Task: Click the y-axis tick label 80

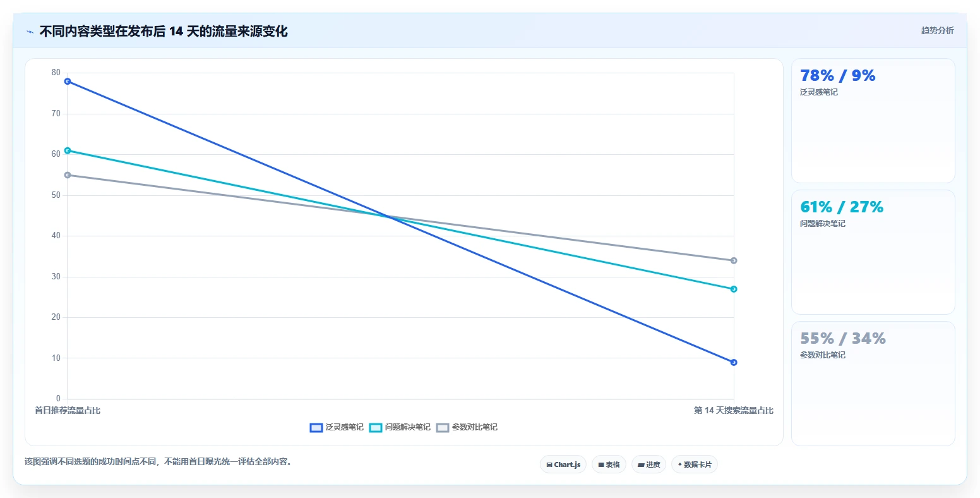Action: [x=56, y=73]
